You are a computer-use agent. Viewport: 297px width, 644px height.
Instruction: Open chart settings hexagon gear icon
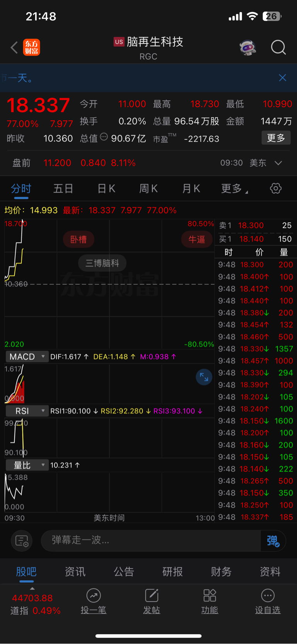(x=276, y=189)
